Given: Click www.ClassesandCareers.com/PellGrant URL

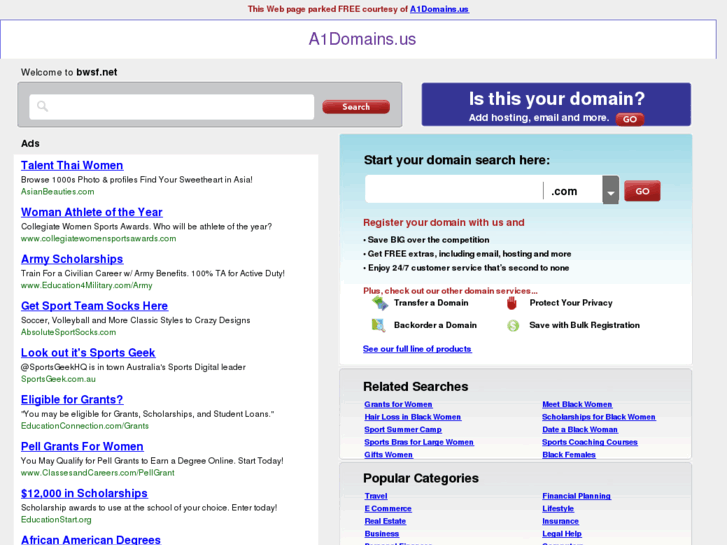Looking at the screenshot, I should coord(97,473).
